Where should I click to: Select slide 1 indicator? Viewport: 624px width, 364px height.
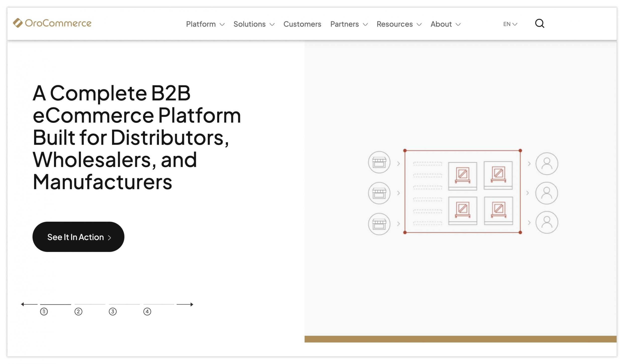coord(44,311)
